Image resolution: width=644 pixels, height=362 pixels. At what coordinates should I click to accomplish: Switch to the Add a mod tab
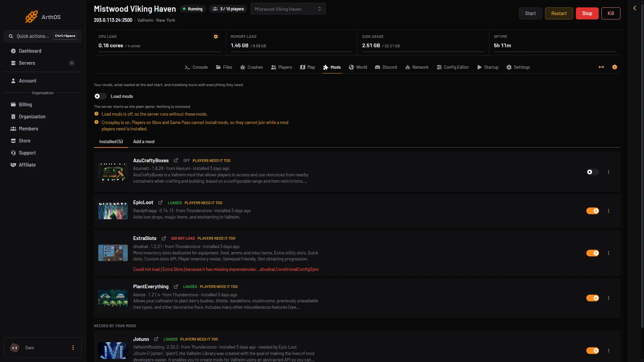144,141
